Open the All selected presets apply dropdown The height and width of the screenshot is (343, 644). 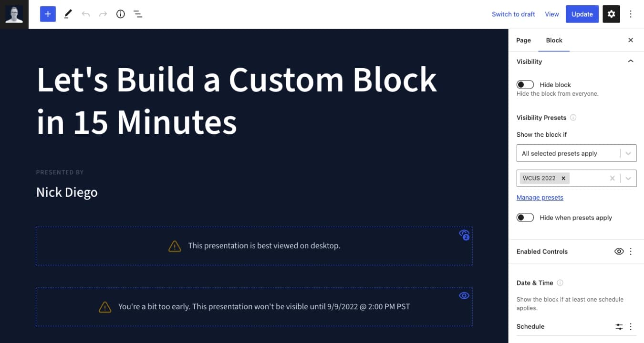pos(629,153)
